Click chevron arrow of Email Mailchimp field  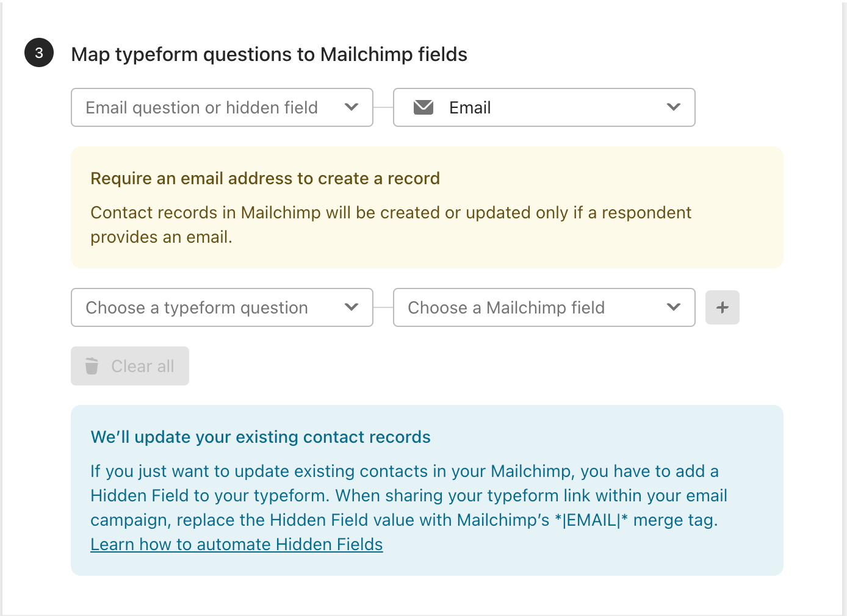coord(674,107)
